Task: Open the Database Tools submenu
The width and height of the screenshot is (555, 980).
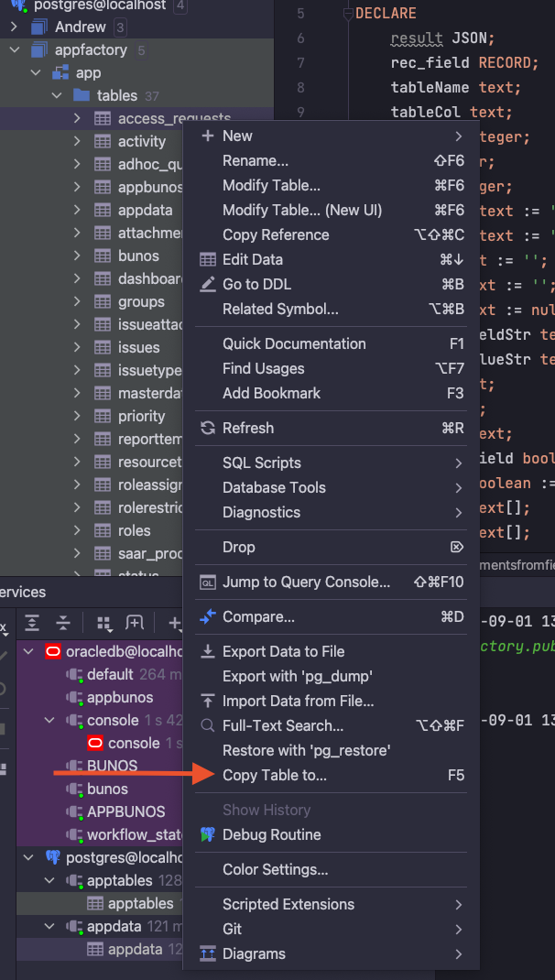Action: coord(332,487)
